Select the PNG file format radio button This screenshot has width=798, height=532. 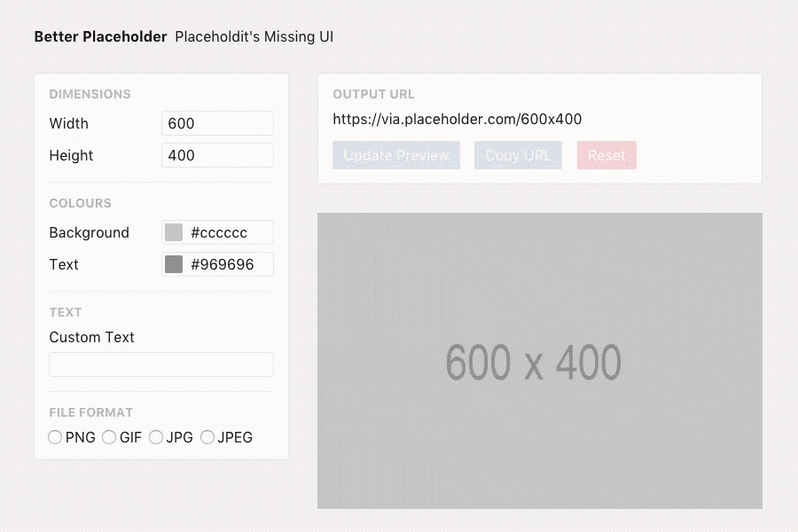pyautogui.click(x=55, y=437)
